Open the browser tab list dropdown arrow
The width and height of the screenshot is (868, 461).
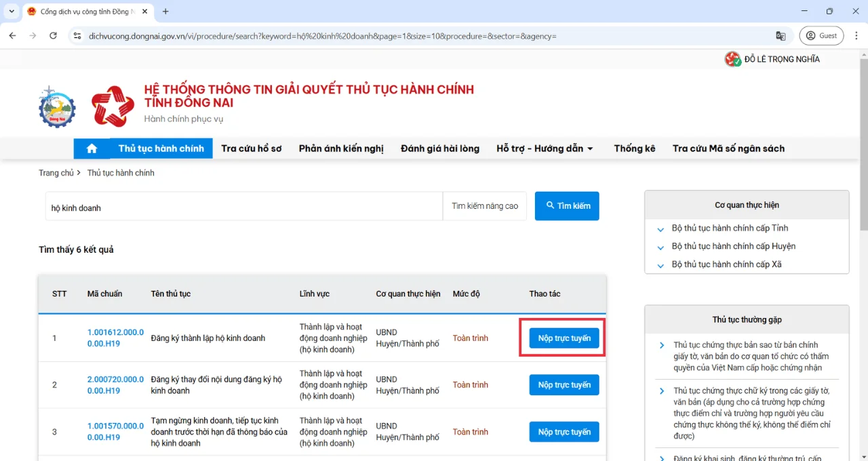[12, 12]
